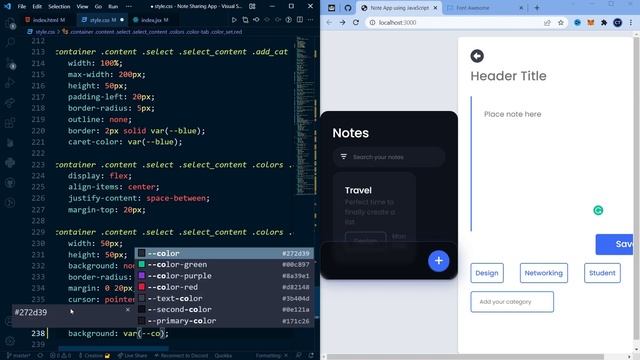
Task: Select --color suggestion in autocomplete
Action: (224, 253)
